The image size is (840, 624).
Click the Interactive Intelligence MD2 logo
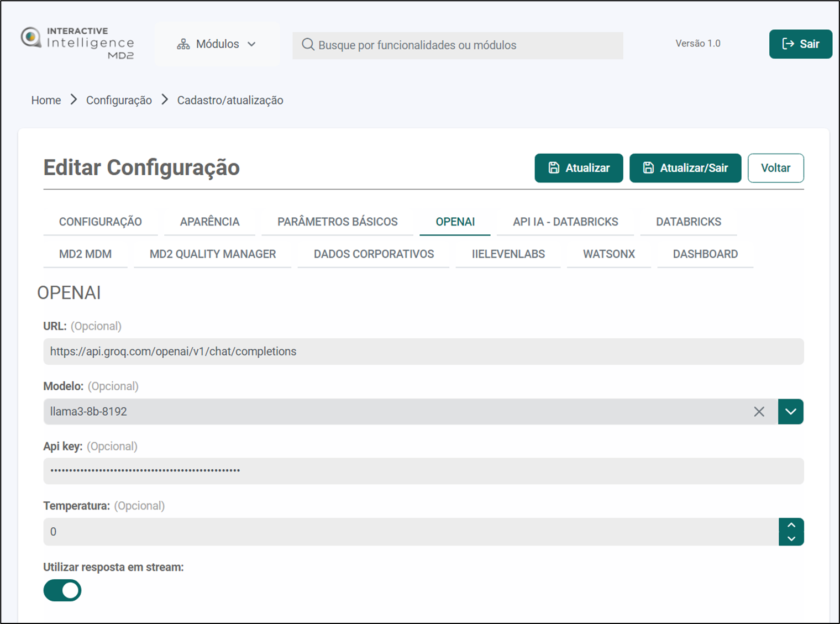click(x=77, y=43)
